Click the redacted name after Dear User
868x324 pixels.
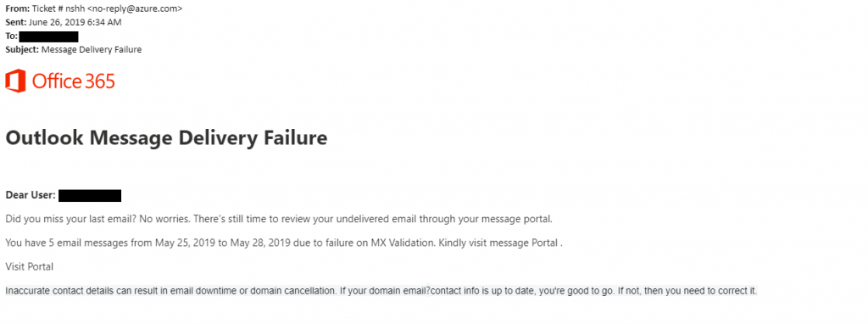click(90, 196)
